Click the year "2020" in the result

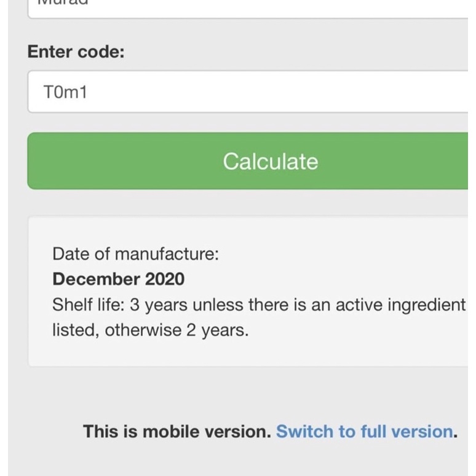[164, 279]
